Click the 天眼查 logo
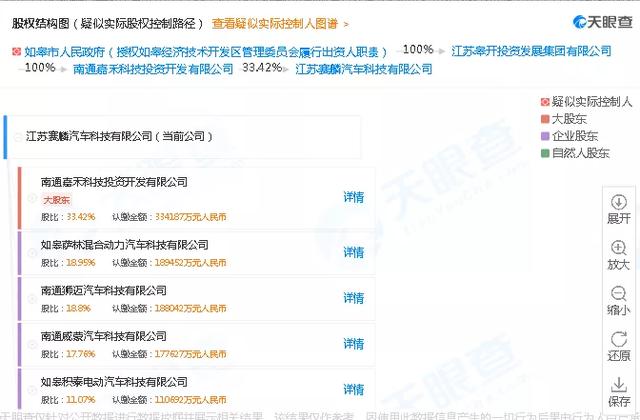 pyautogui.click(x=603, y=22)
